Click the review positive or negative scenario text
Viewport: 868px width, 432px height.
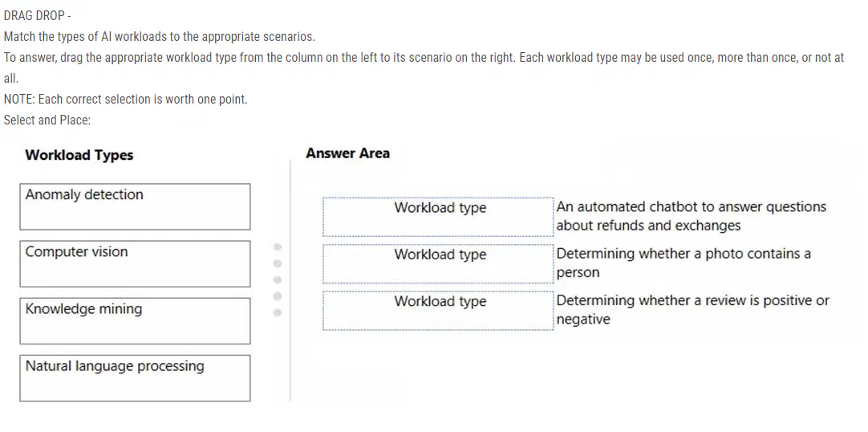(692, 310)
